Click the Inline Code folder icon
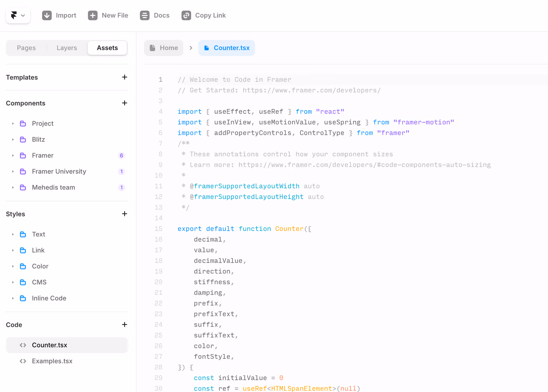Screen dimensions: 548x392 [x=23, y=299]
